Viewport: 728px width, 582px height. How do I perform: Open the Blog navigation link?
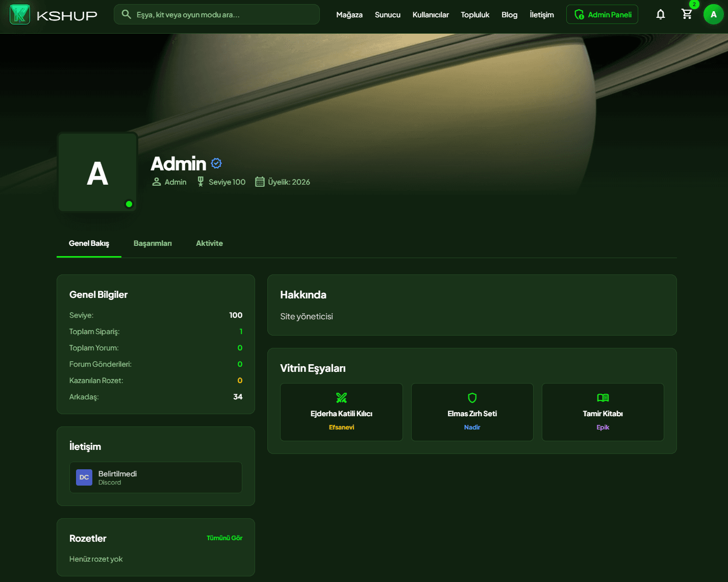509,15
